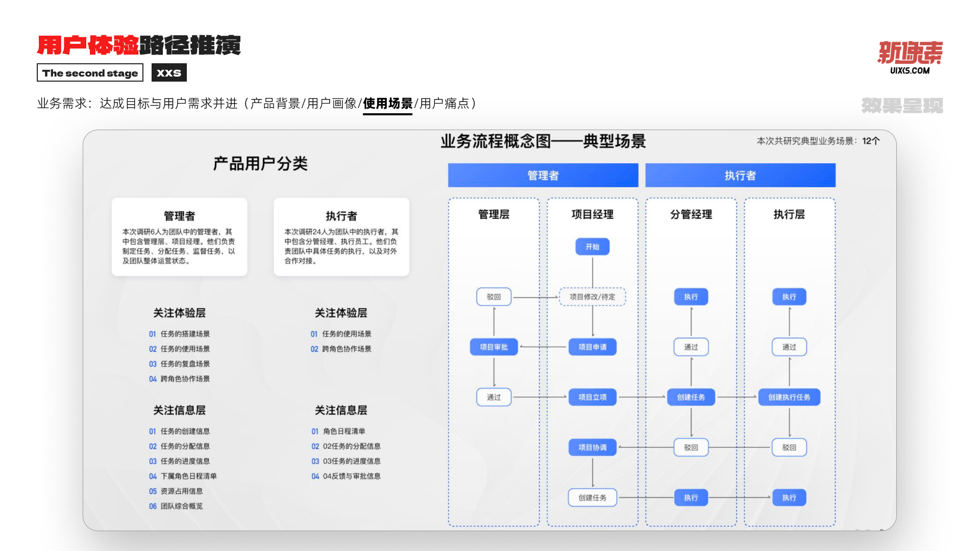The width and height of the screenshot is (980, 551).
Task: Click the 项目审批 flow node
Action: click(494, 347)
